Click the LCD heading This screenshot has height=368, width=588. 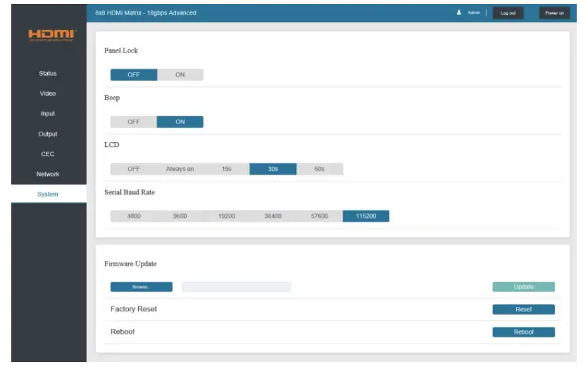112,145
